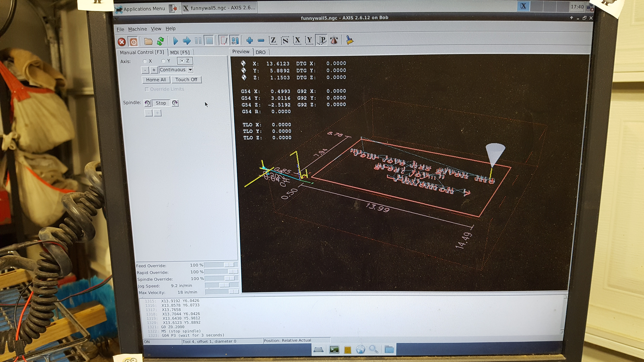Zoom in with the blue plus icon

coord(250,40)
